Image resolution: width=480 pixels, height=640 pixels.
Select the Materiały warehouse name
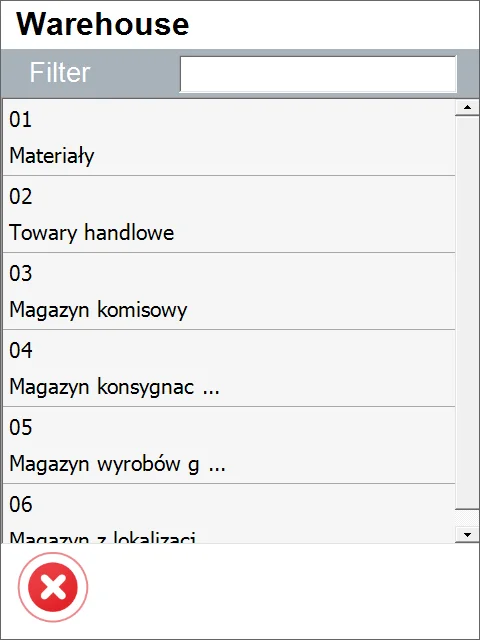pos(52,156)
